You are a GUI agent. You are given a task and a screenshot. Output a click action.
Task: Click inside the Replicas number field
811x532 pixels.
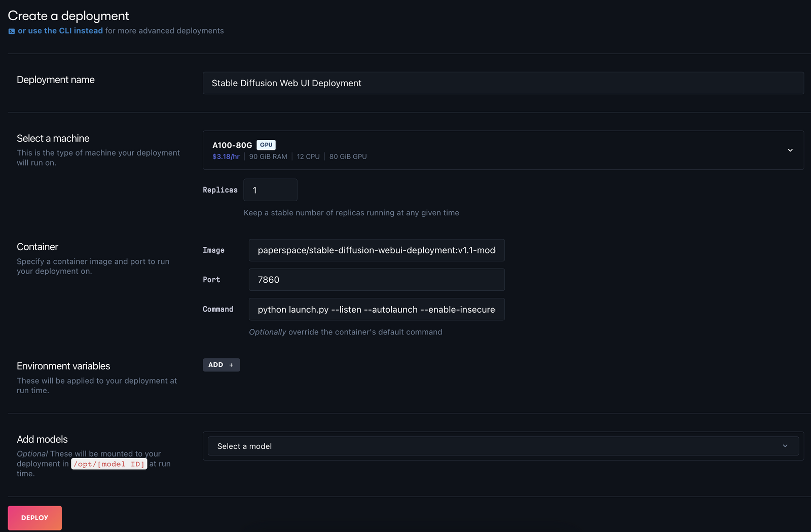270,189
